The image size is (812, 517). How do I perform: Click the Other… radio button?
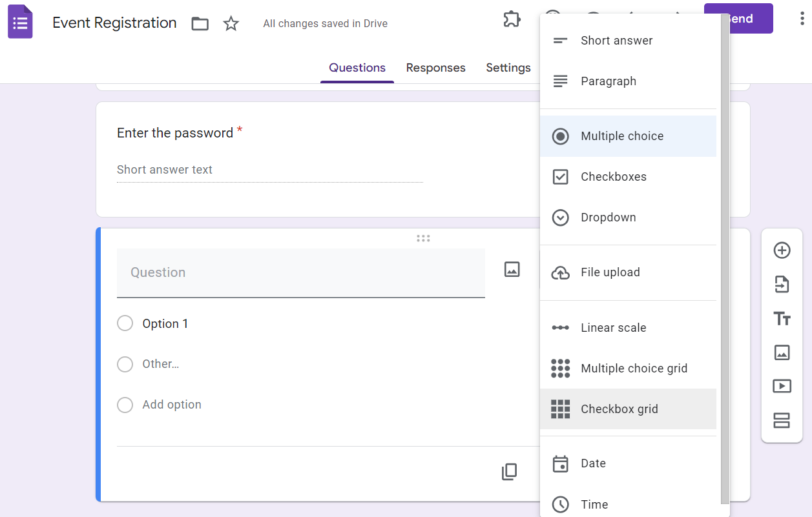pyautogui.click(x=125, y=364)
